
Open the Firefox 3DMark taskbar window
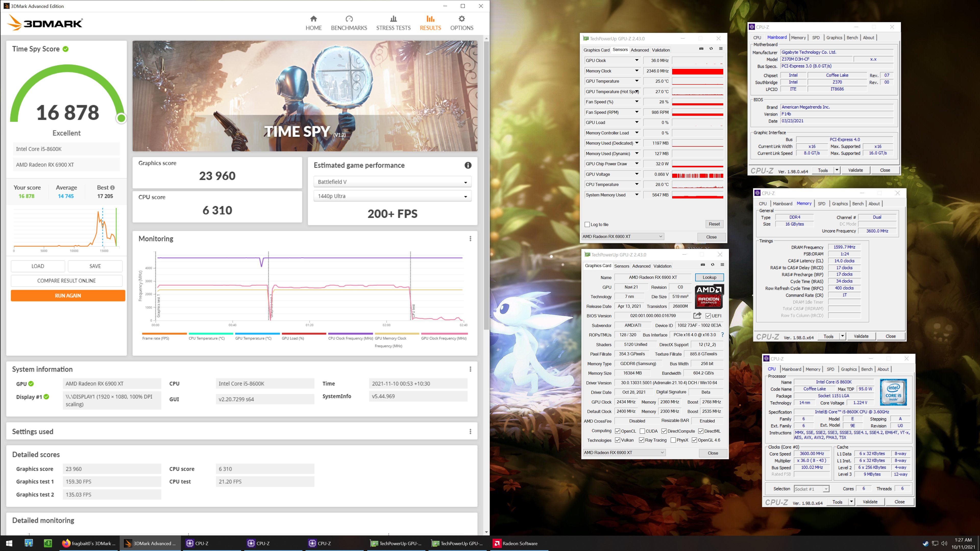(88, 543)
